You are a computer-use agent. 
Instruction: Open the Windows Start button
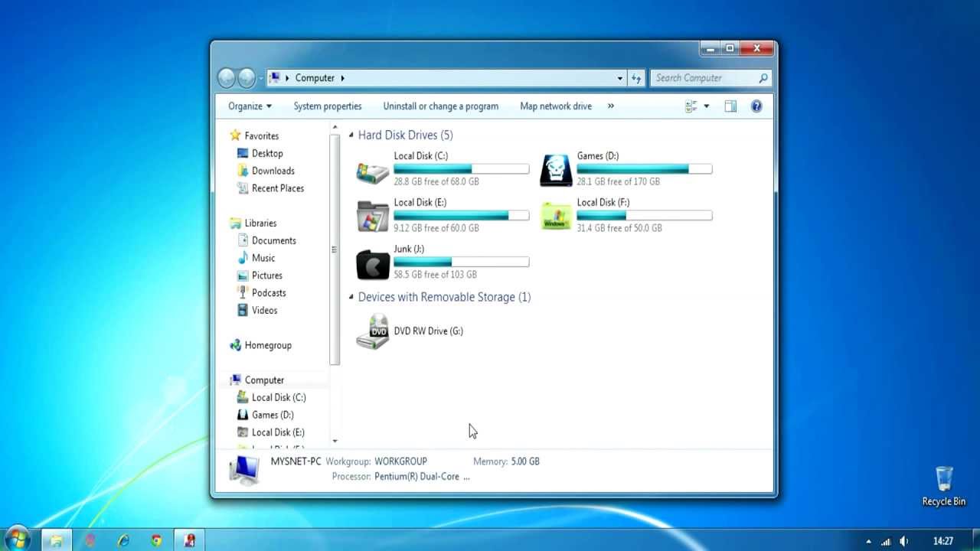click(17, 540)
